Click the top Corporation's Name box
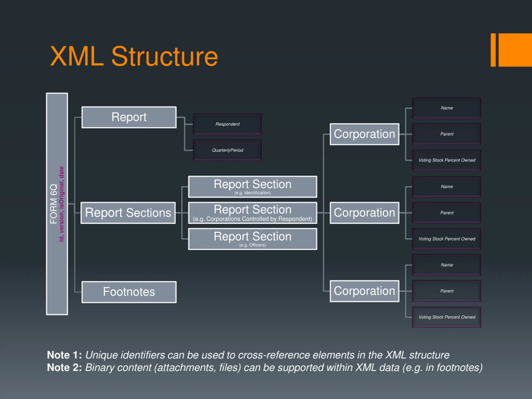The width and height of the screenshot is (532, 399). 446,108
